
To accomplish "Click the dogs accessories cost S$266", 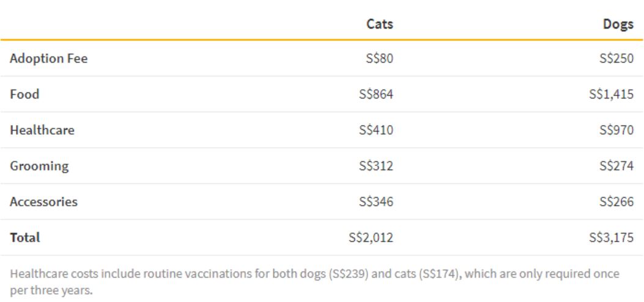I will (616, 202).
